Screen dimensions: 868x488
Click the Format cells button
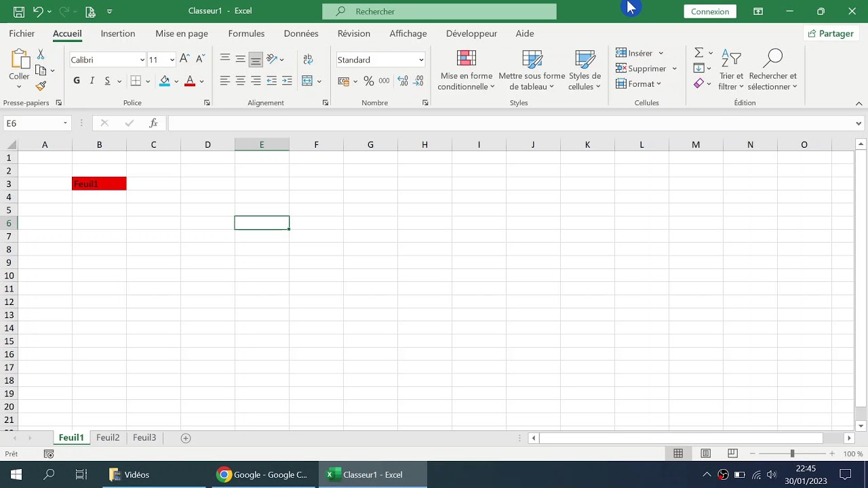point(638,84)
